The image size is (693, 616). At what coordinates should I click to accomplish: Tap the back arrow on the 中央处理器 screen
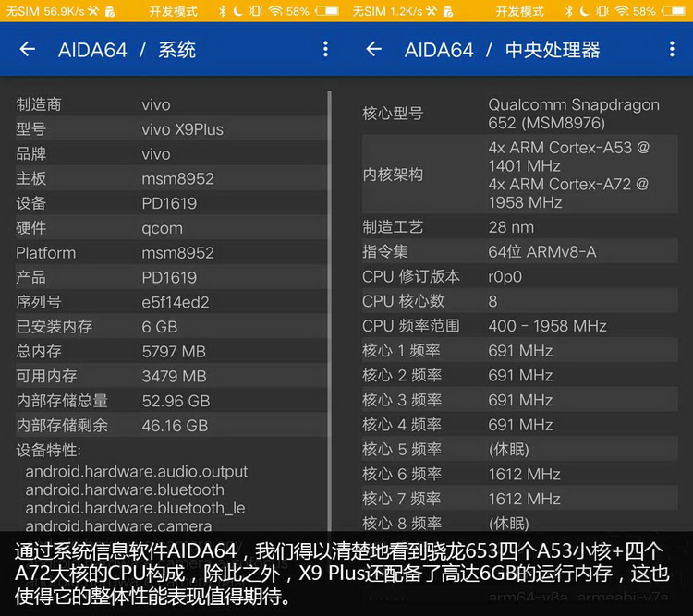[x=373, y=50]
